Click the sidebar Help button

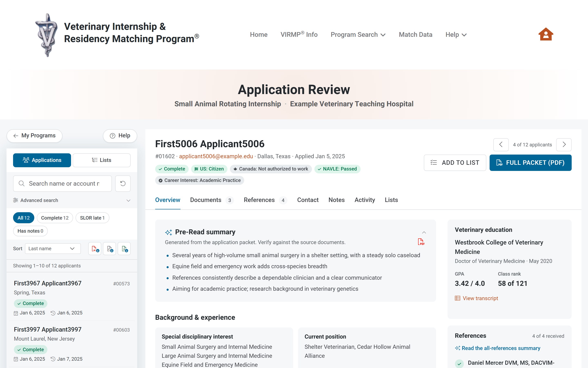(120, 136)
